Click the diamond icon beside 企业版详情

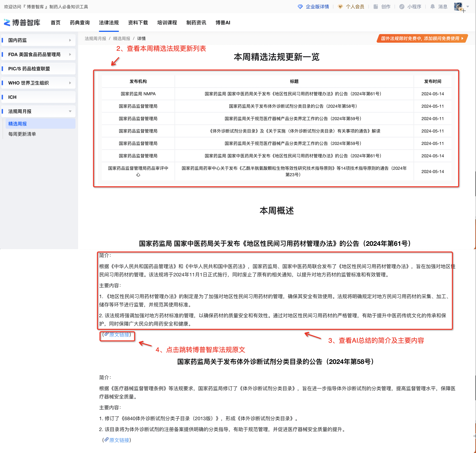(x=300, y=6)
